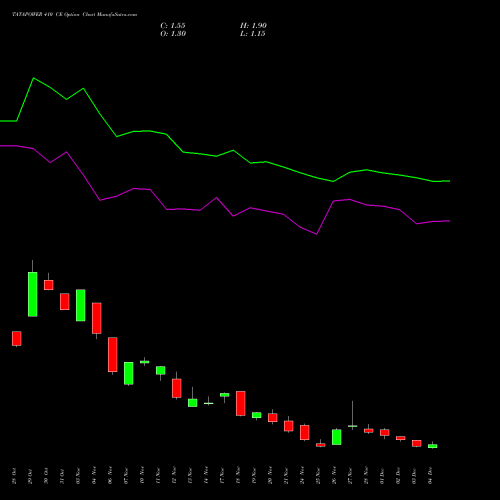Click the 18 Nov date label
The width and height of the screenshot is (500, 500).
[x=238, y=476]
